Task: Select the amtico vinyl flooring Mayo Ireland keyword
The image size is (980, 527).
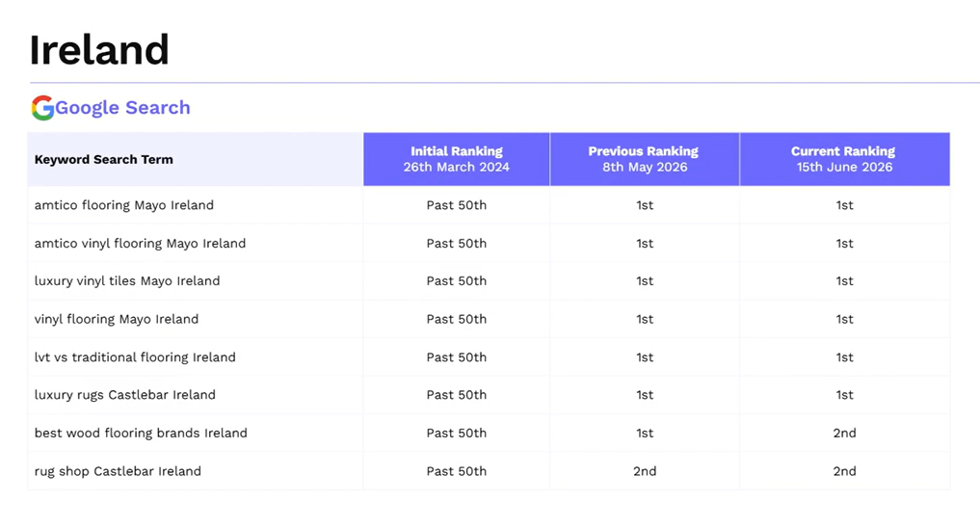Action: [140, 243]
